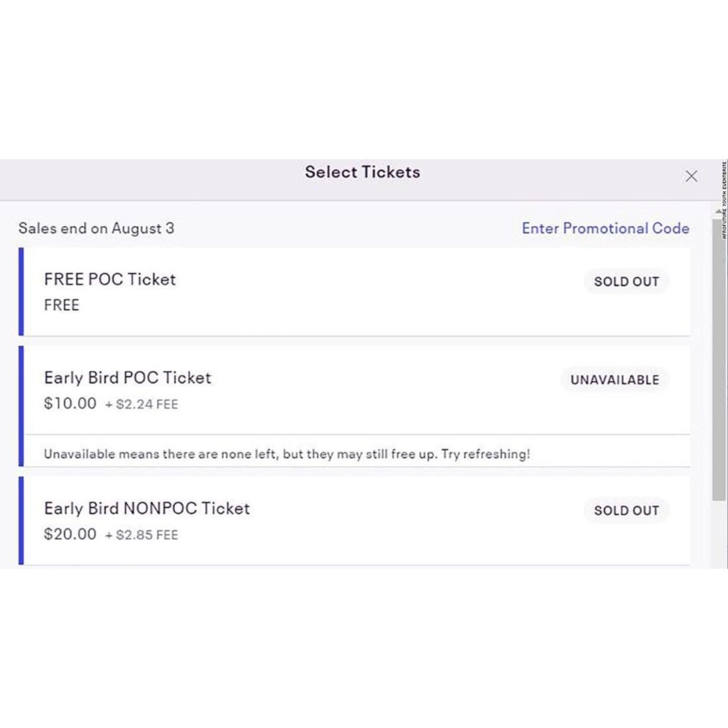
Task: Click the blue accent bar beside Early Bird POC
Action: 21,405
